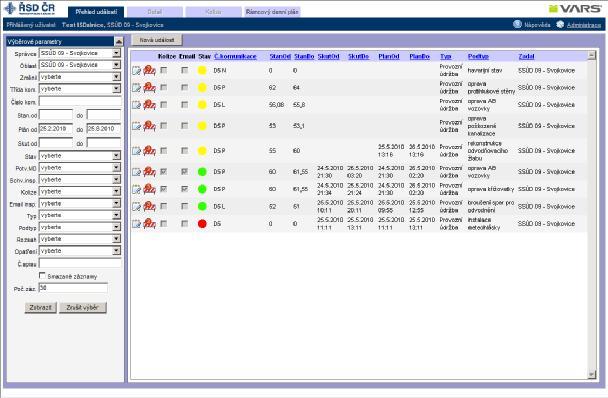Enable the Smazané záznamy checkbox

[x=42, y=275]
